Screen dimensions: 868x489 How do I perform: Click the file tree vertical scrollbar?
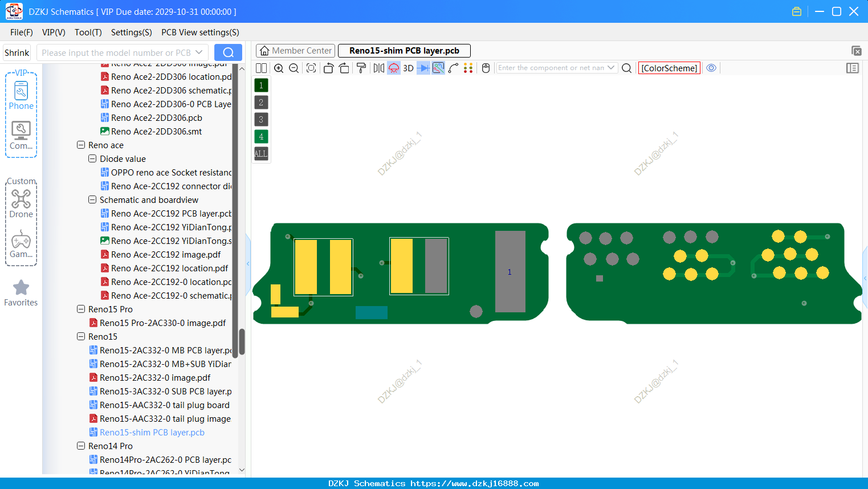[x=242, y=342]
